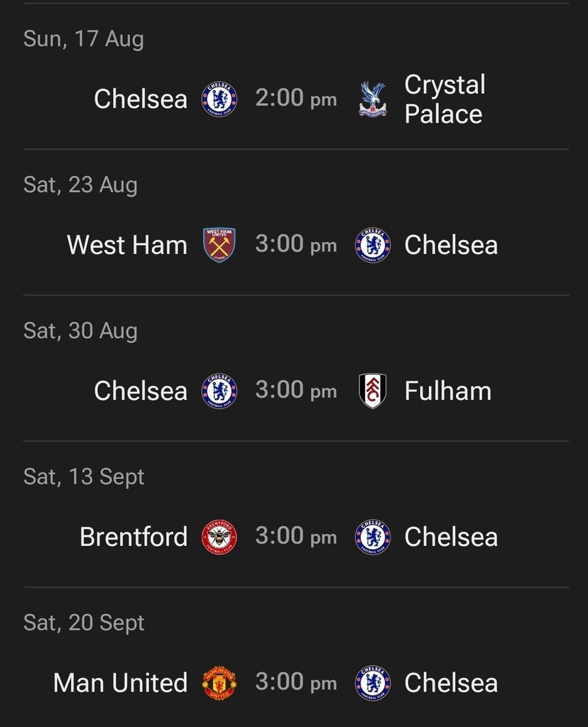Click Chelsea's crest in the Crystal Palace fixture
The image size is (588, 727).
tap(219, 99)
